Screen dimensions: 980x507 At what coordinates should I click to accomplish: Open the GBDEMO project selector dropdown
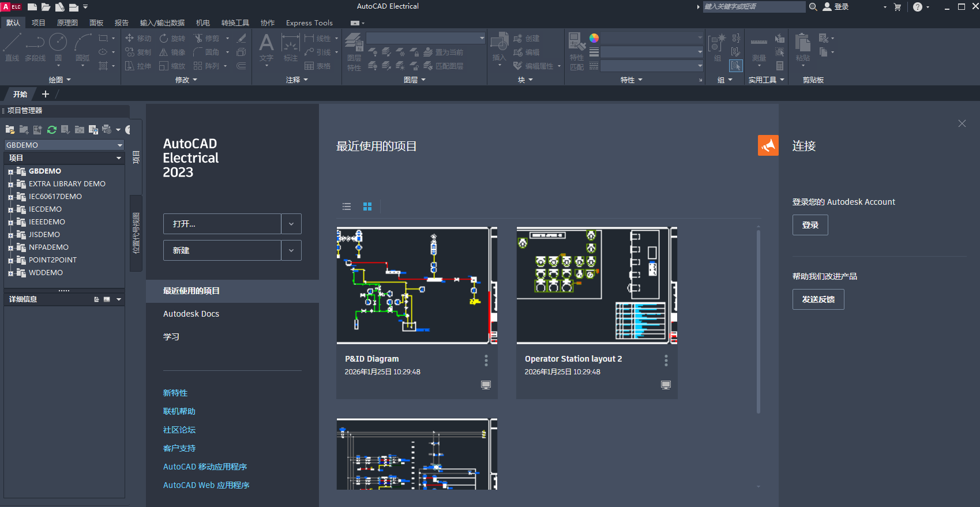(x=120, y=145)
